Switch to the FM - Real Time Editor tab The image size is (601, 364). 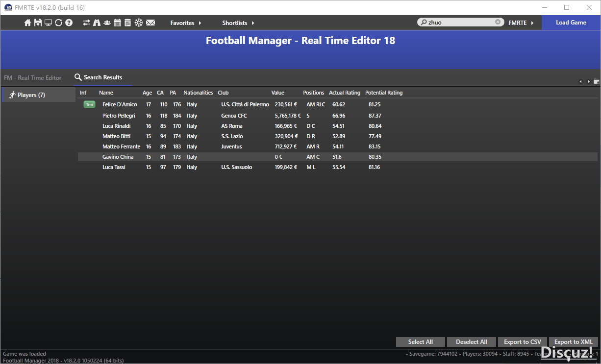pyautogui.click(x=33, y=78)
